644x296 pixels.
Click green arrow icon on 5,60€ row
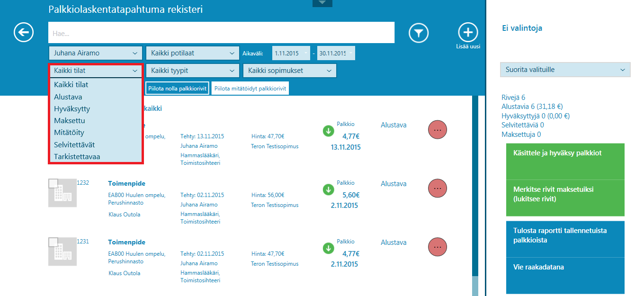point(328,189)
